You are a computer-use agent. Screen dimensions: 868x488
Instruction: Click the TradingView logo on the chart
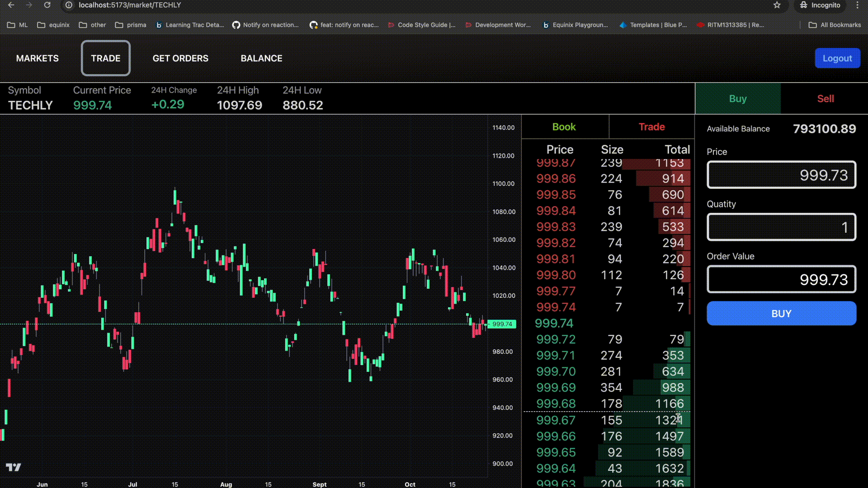(13, 467)
